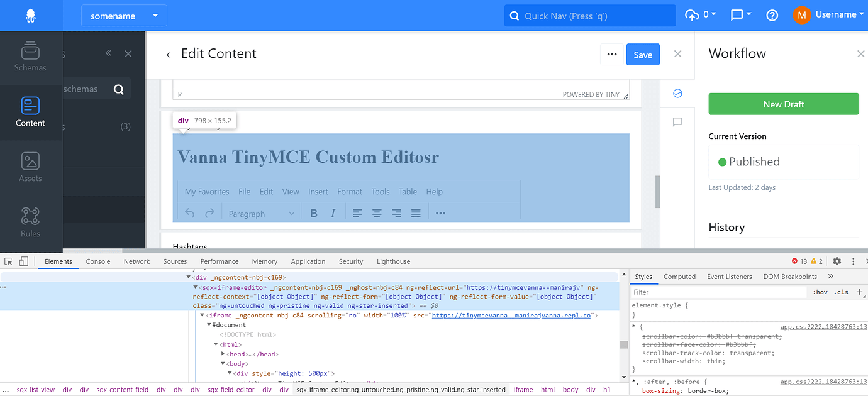
Task: Activate DevTools inspect element picker
Action: [x=9, y=261]
